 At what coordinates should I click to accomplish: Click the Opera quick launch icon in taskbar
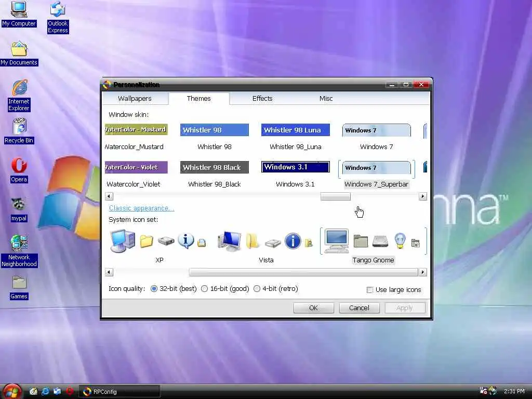[70, 391]
